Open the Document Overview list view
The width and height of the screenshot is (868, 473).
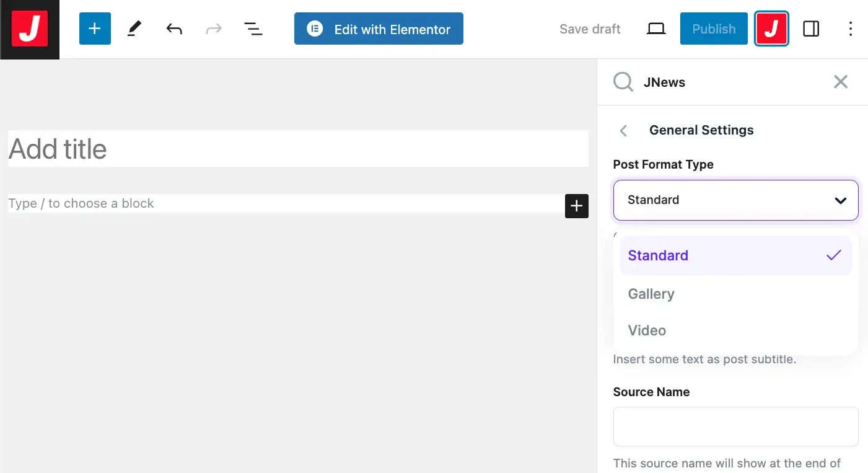click(x=253, y=29)
